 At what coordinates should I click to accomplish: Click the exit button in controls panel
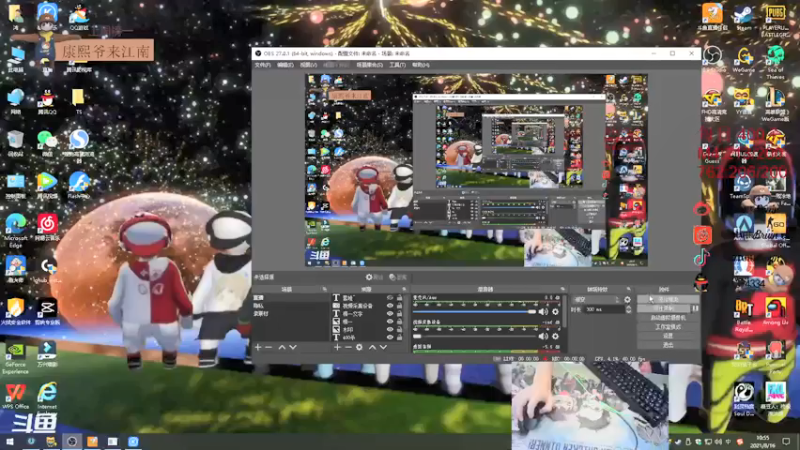click(668, 345)
